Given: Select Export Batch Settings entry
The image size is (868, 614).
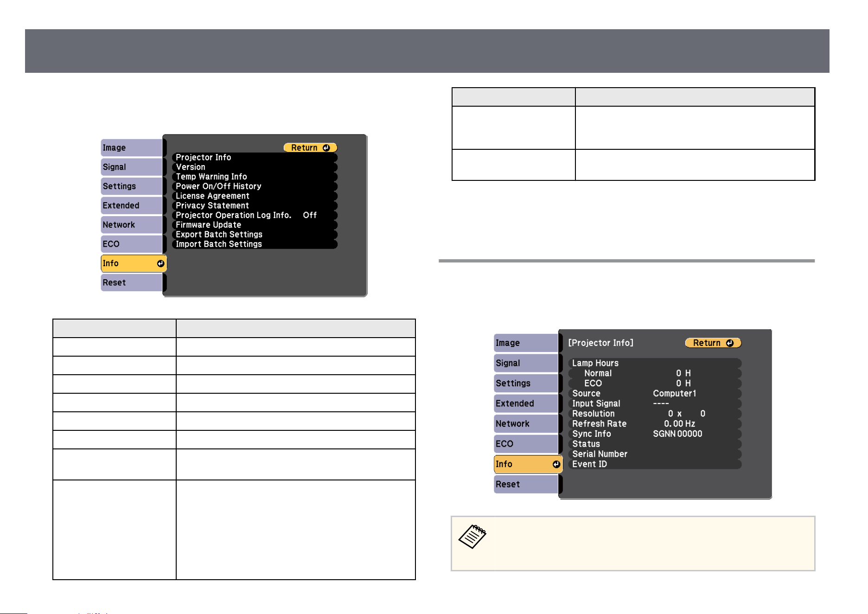Looking at the screenshot, I should (255, 234).
